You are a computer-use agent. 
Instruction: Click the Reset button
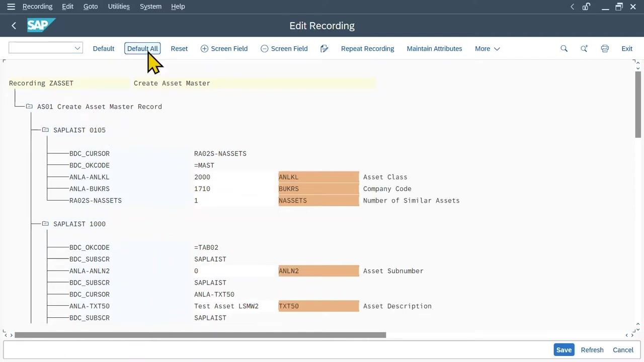click(x=179, y=49)
